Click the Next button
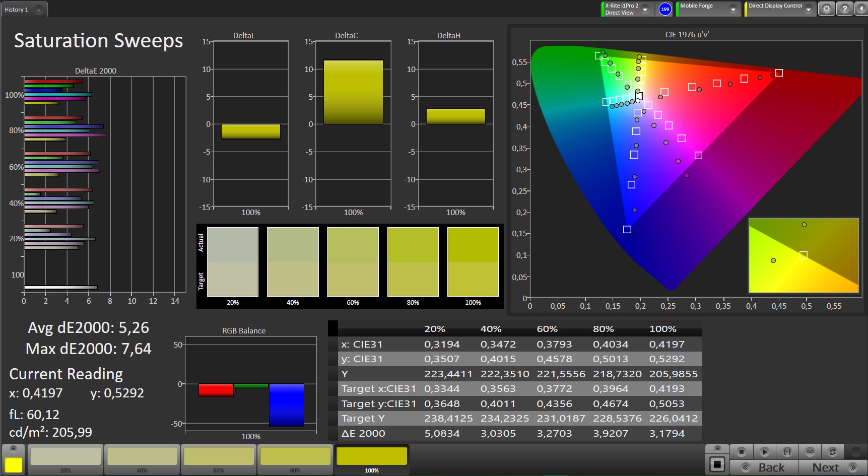 (833, 467)
